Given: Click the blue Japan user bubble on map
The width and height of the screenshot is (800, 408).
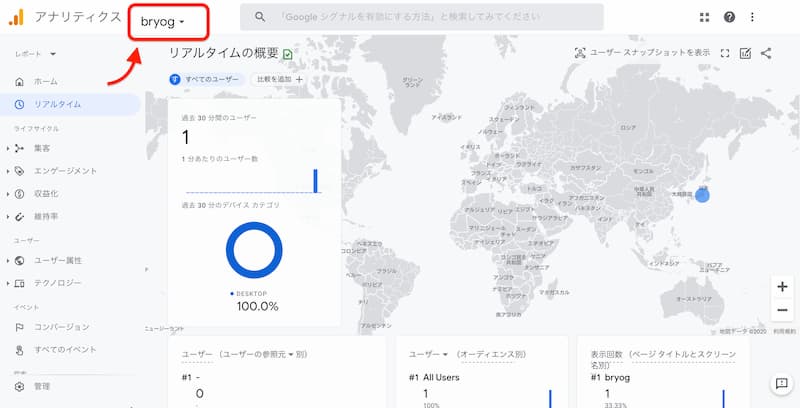Looking at the screenshot, I should (703, 196).
